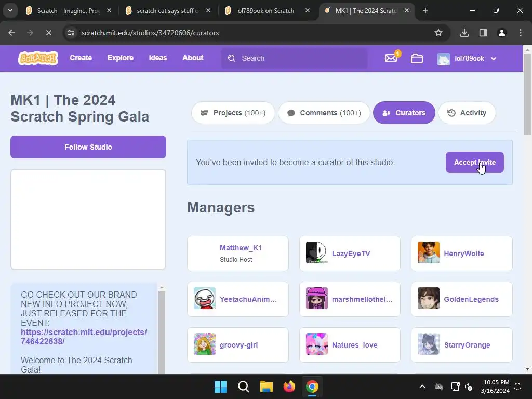Click the Scratch logo in the navbar

point(38,58)
